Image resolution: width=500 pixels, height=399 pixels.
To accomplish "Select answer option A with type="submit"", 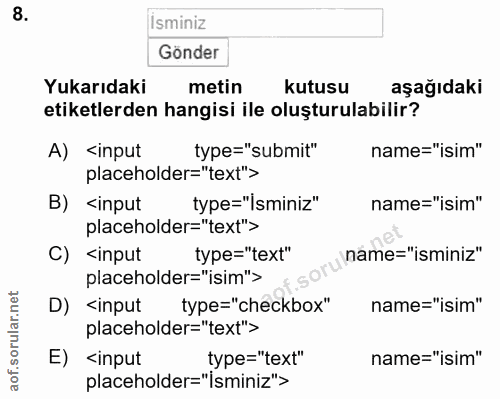I will 265,162.
